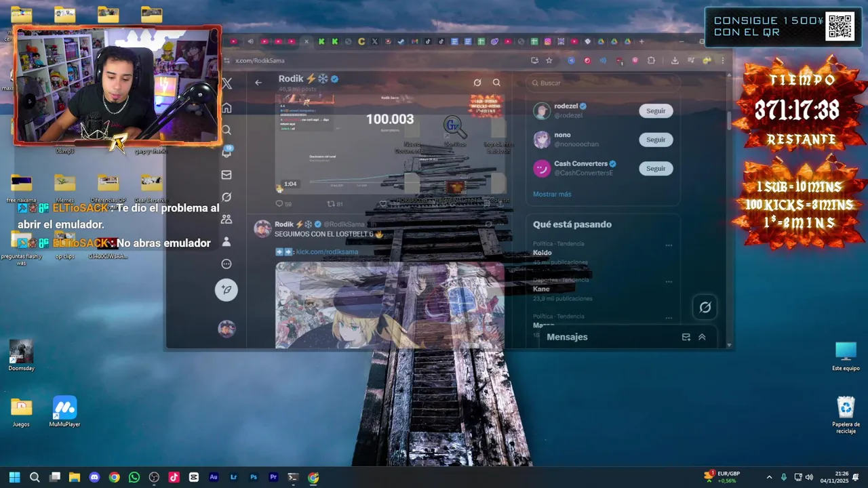Open more options for the Kane trend
868x488 pixels.
click(669, 281)
